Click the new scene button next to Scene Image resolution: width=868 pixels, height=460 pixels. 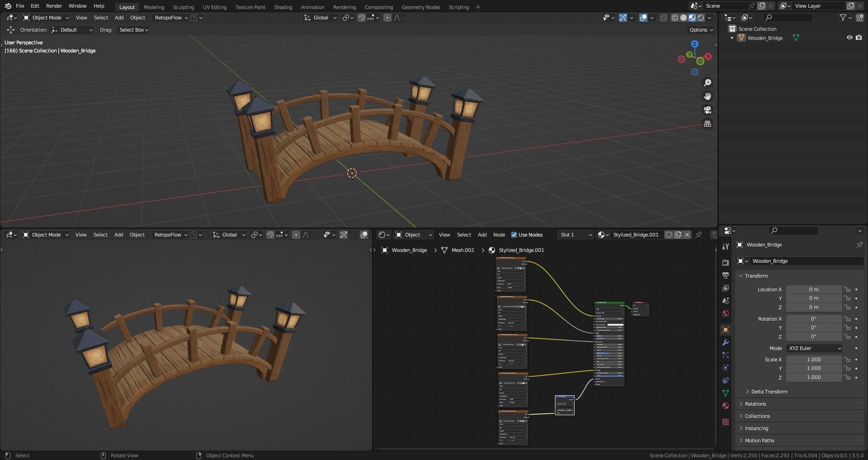[762, 6]
